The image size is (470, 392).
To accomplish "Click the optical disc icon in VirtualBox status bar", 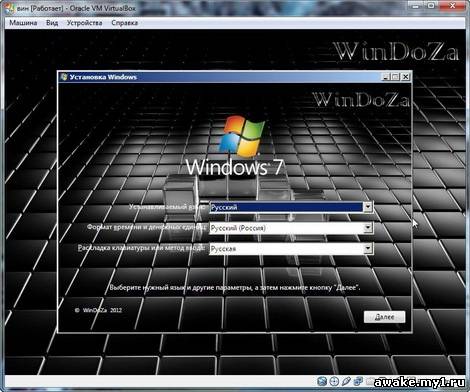I will pyautogui.click(x=334, y=381).
